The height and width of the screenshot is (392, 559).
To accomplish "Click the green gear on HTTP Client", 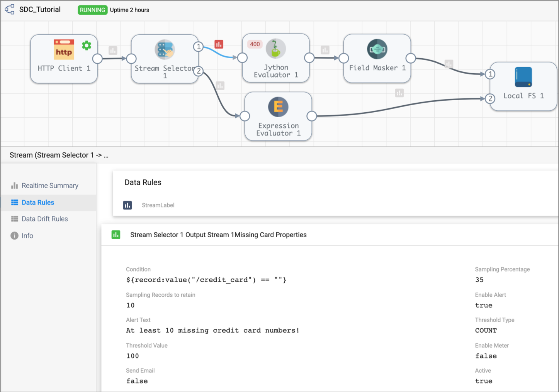I will 87,46.
